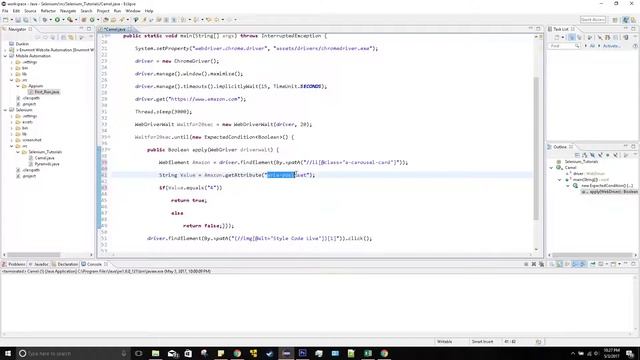Screen dimensions: 640x360
Task: Toggle Hide Non-Public Members in Outline
Action: pos(607,155)
